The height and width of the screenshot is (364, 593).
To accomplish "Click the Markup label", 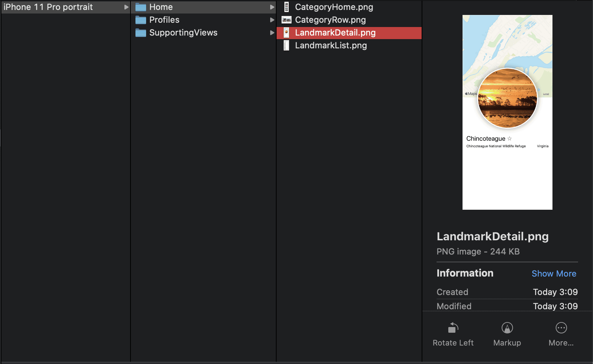I will 507,343.
